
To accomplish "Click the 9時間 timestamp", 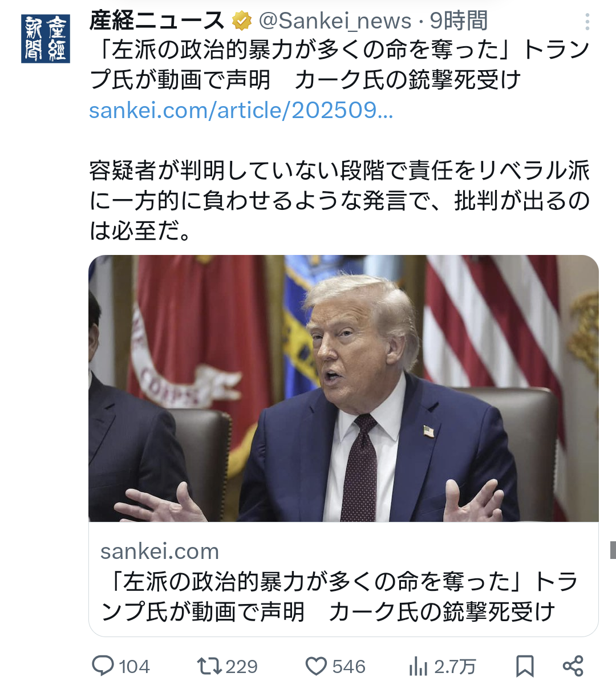I will 459,21.
